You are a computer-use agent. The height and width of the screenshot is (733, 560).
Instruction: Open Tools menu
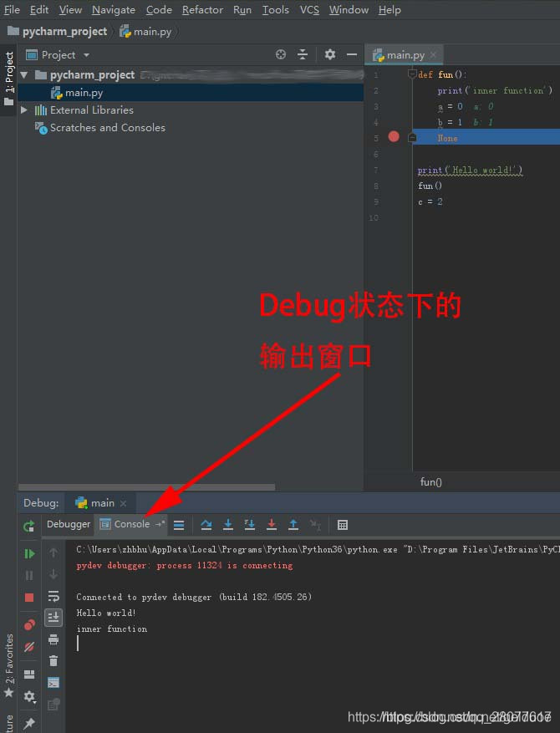[x=275, y=10]
